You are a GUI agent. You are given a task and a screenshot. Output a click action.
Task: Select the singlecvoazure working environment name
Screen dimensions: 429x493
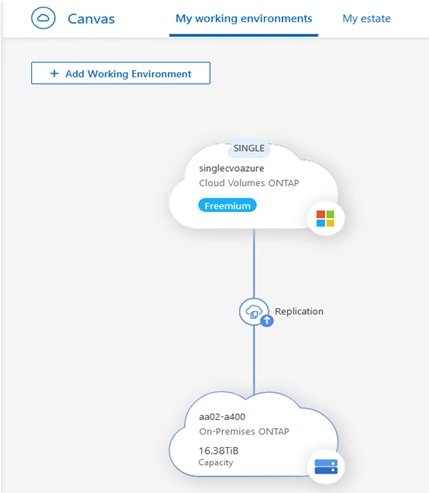click(x=231, y=168)
